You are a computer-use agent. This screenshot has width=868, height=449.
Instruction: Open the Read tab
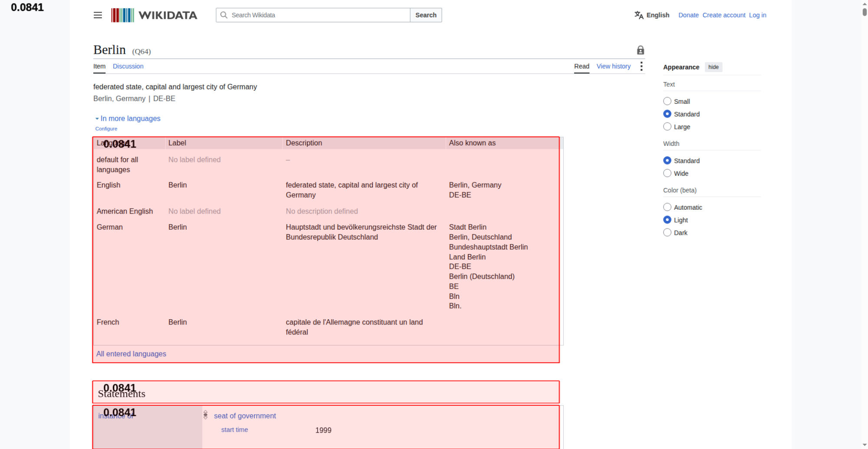click(582, 66)
